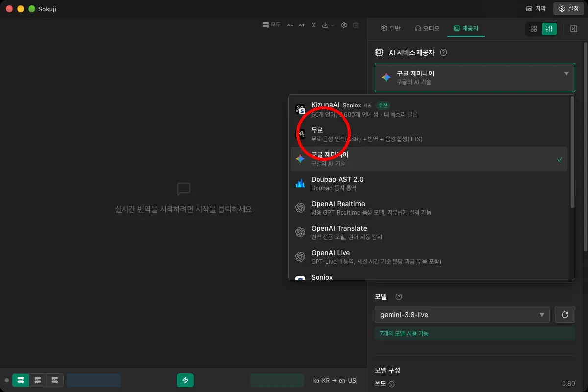This screenshot has width=588, height=392.
Task: Click OpenAI logo beside OpenAI Realtime
Action: [x=300, y=208]
